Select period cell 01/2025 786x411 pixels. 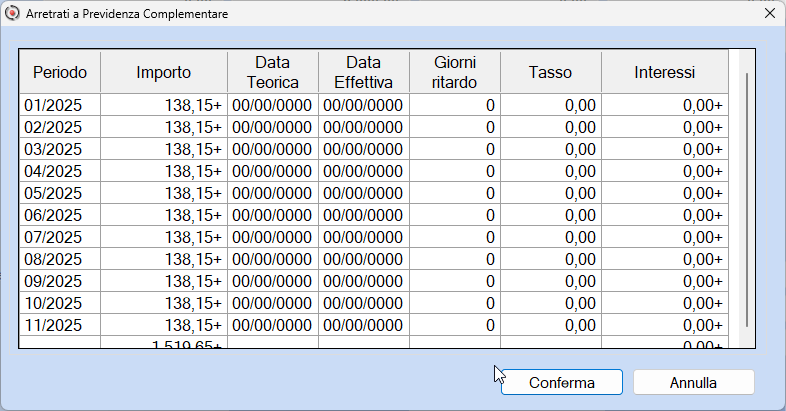(60, 105)
